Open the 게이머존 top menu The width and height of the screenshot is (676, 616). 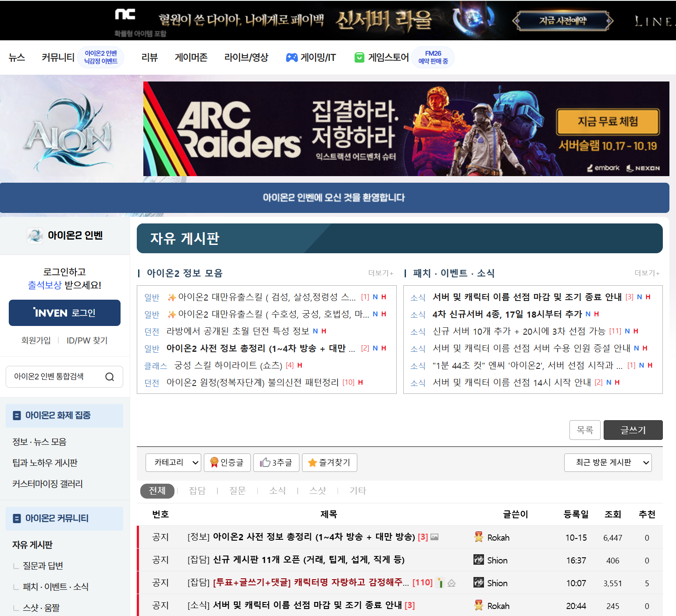click(x=191, y=57)
